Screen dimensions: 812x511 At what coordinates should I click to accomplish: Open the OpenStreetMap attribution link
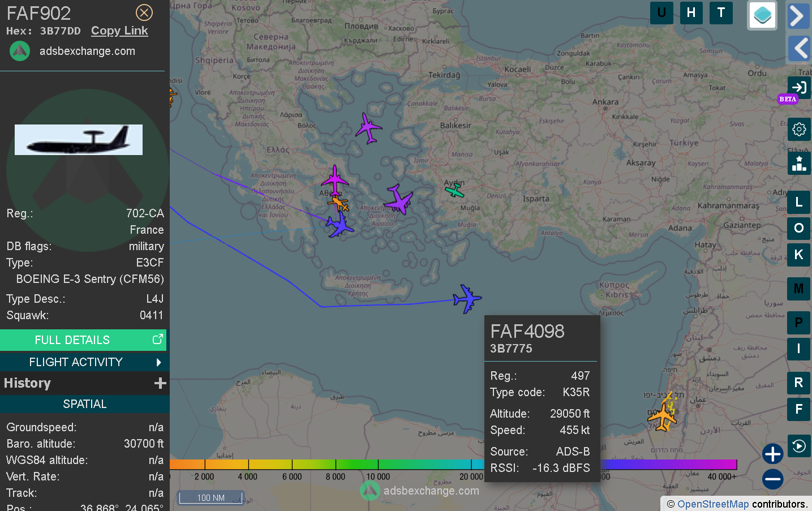point(713,504)
